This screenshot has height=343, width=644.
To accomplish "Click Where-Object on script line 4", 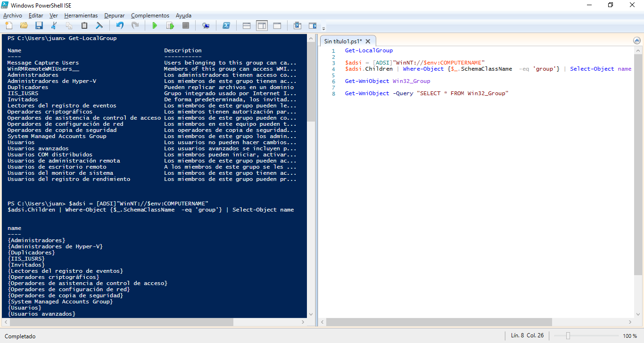I will pos(423,69).
